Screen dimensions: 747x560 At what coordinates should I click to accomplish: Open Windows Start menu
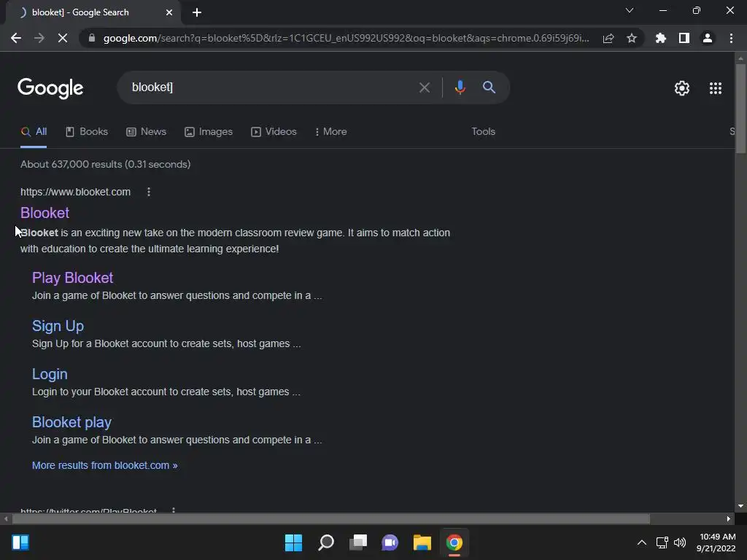[293, 542]
